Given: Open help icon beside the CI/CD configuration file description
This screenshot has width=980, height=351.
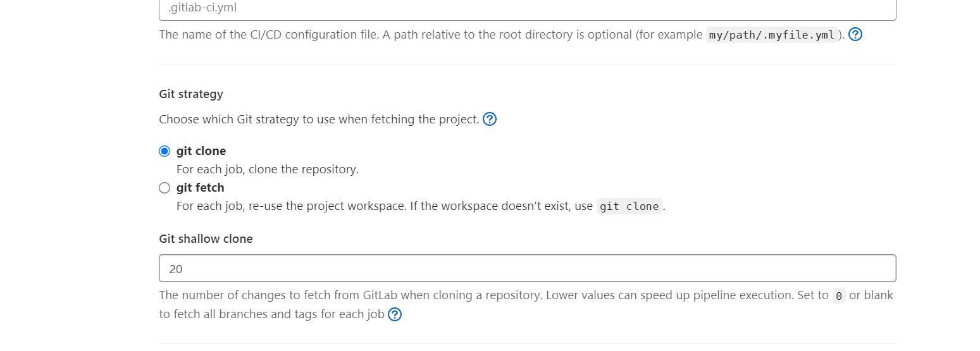Looking at the screenshot, I should (855, 35).
